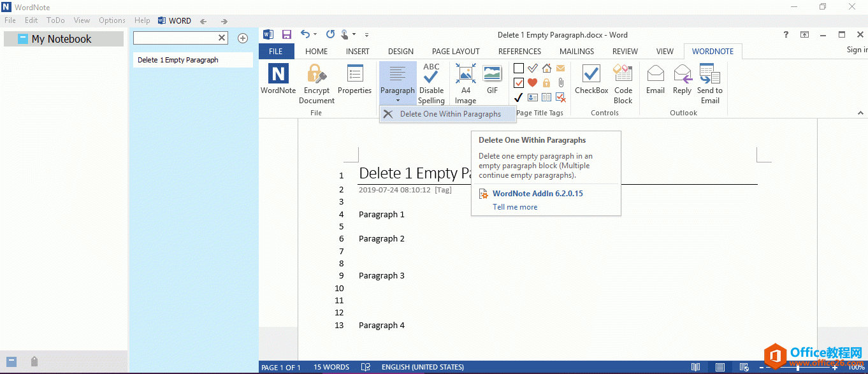Collapse the ribbon using the chevron arrow

pos(860,112)
